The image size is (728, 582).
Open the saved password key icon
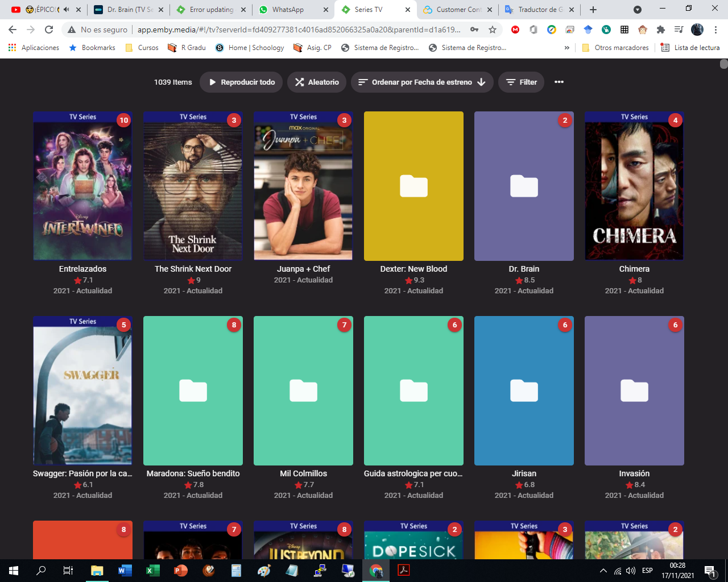coord(474,30)
